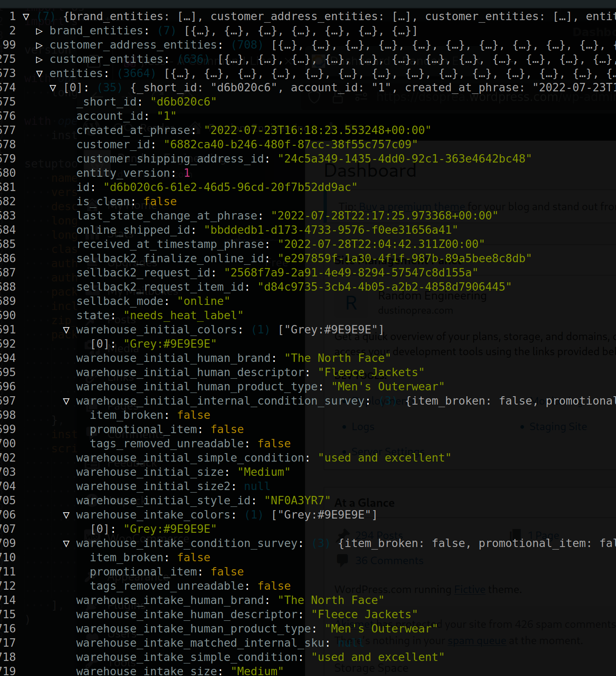Click the entity_version number value
The height and width of the screenshot is (676, 616).
click(x=187, y=173)
